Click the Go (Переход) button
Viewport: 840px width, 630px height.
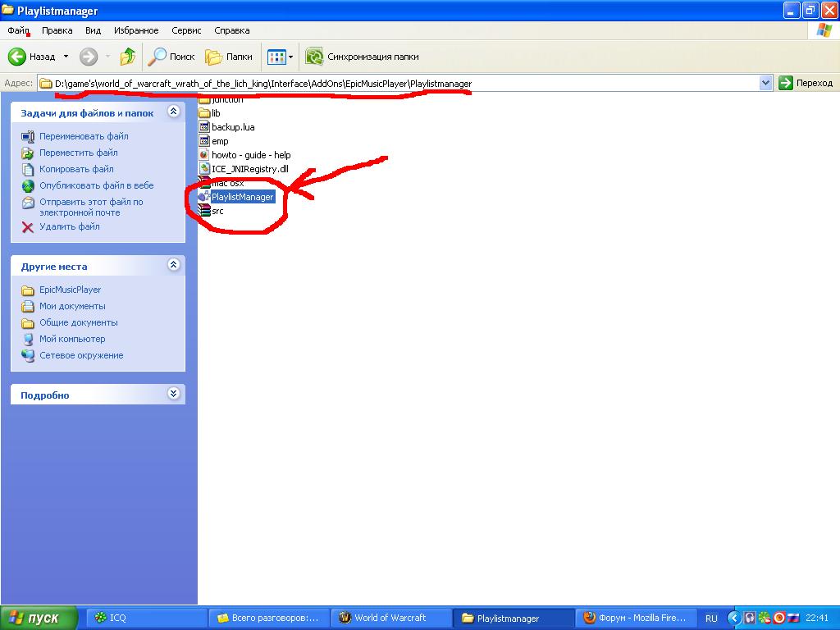(x=806, y=83)
